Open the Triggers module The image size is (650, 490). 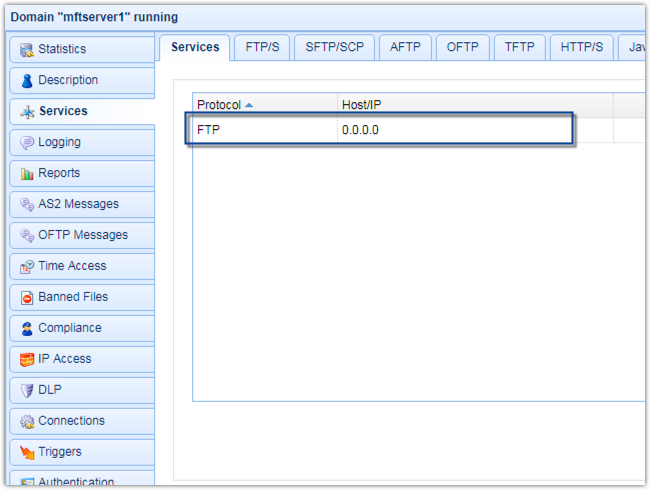point(82,452)
